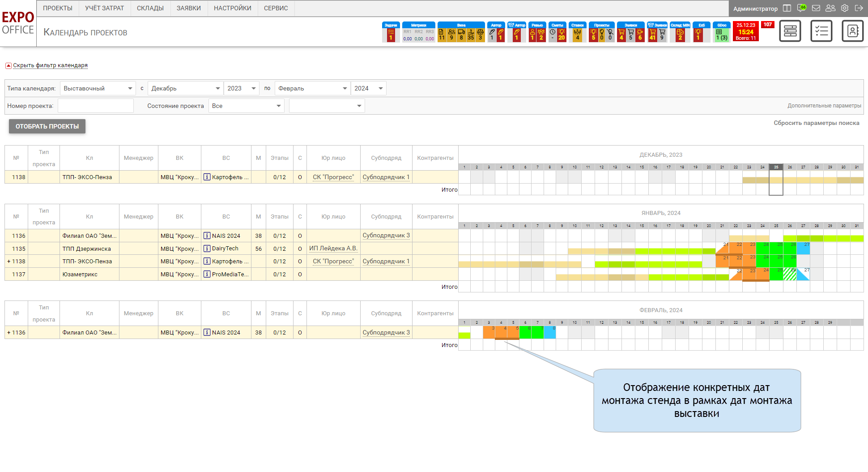
Task: Expand project row +1138 in January
Action: [x=9, y=262]
